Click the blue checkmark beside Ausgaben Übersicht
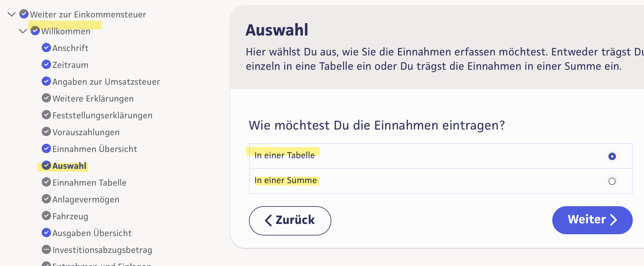 tap(46, 233)
